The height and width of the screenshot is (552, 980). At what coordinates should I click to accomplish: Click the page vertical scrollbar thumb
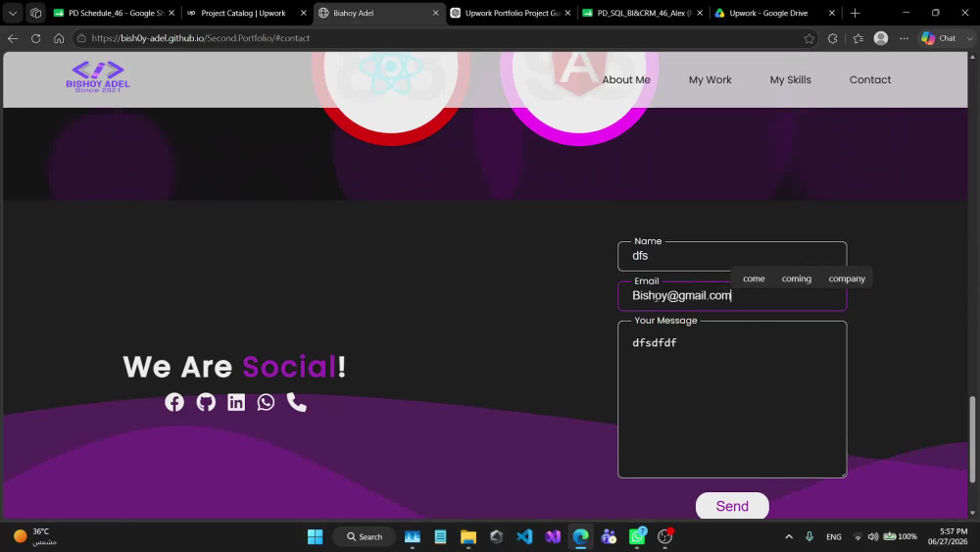pos(972,439)
